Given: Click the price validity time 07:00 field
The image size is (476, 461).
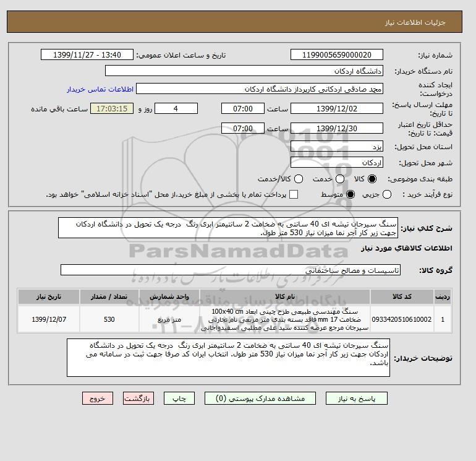Looking at the screenshot, I should (243, 128).
